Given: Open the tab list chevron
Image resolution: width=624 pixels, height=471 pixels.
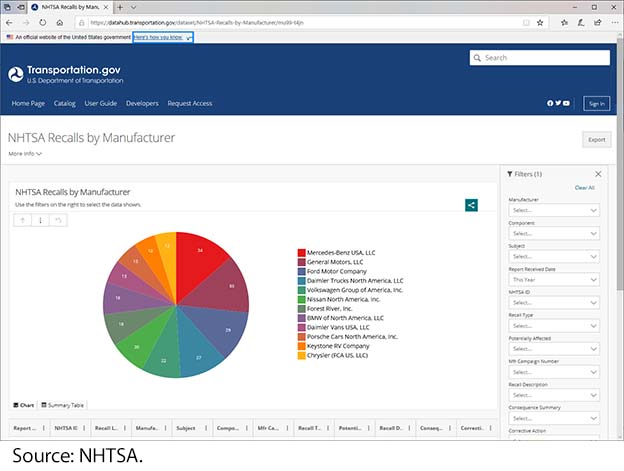Looking at the screenshot, I should pos(133,7).
